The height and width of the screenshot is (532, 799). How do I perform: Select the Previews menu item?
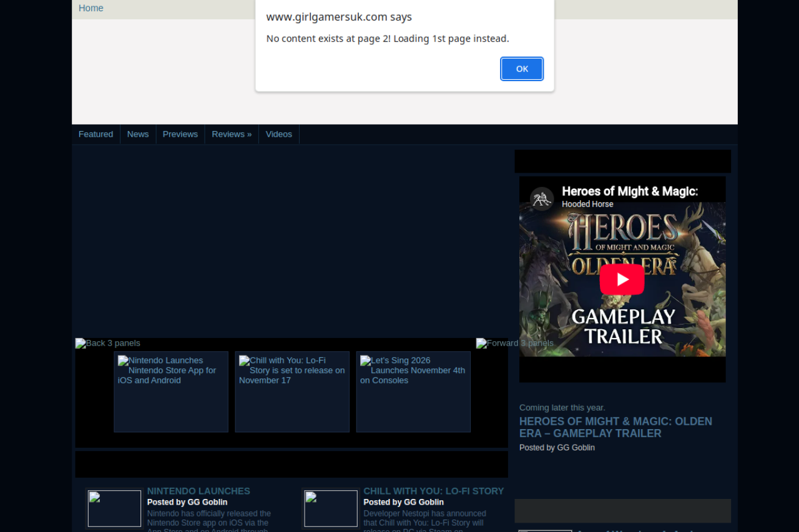[x=180, y=134]
